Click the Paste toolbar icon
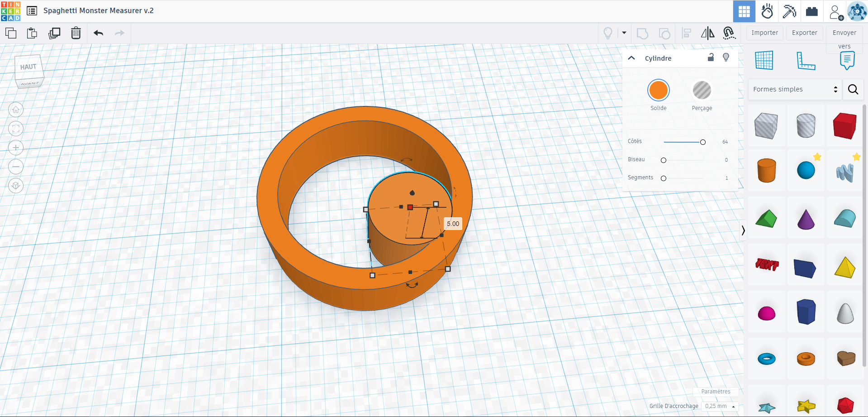Screen dimensions: 868x417 tap(32, 33)
